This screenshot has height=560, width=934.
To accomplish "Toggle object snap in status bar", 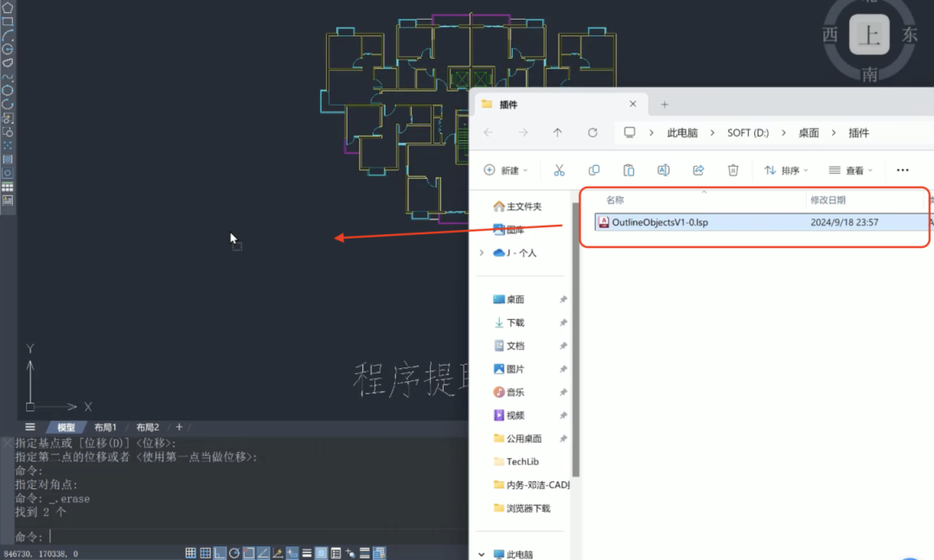I will [249, 553].
